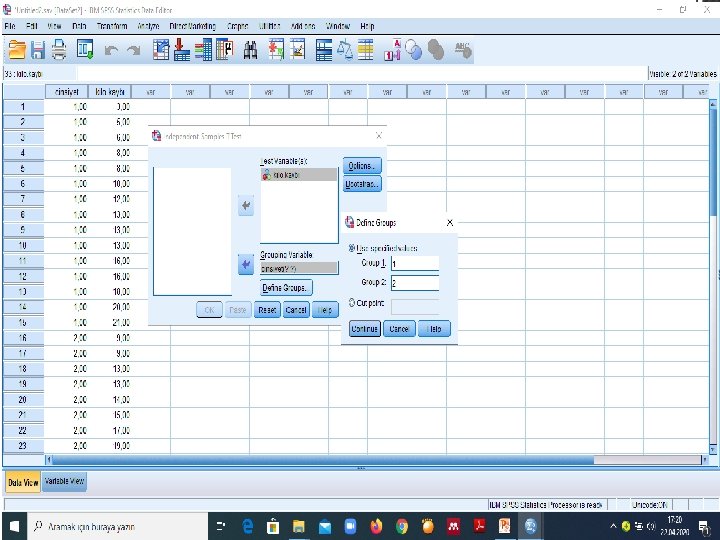This screenshot has width=720, height=540.
Task: Click the cinsiyet column header
Action: (67, 92)
